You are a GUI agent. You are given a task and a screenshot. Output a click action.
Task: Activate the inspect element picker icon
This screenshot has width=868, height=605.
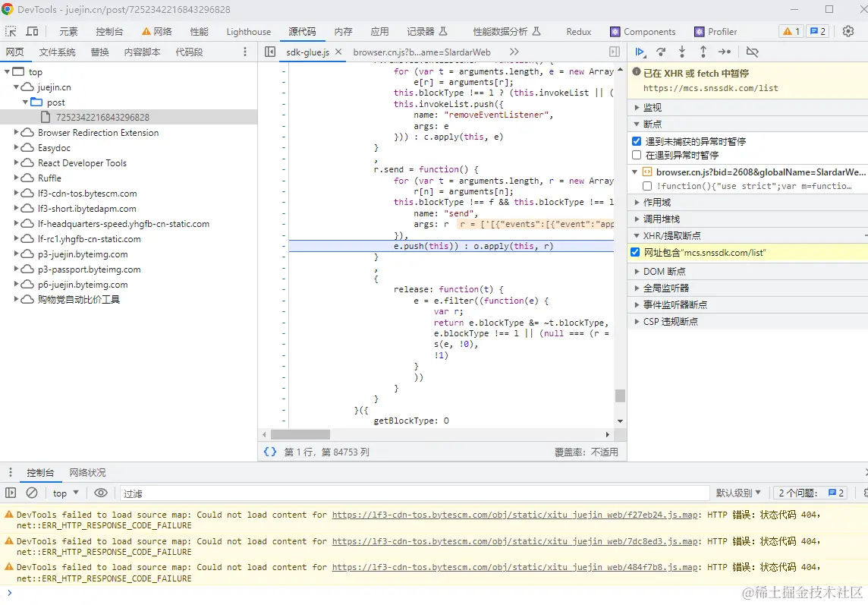pos(11,32)
